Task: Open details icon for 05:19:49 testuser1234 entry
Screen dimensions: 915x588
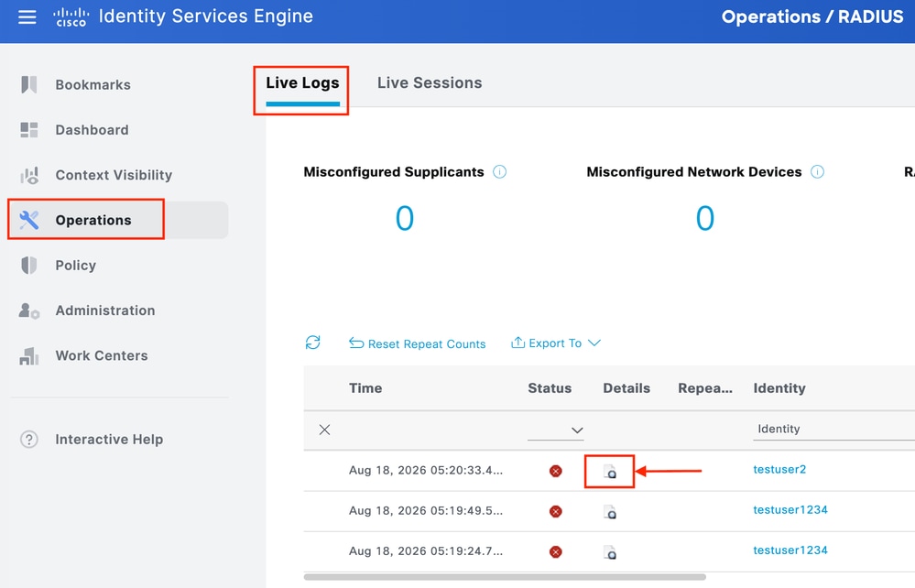Action: (x=610, y=512)
